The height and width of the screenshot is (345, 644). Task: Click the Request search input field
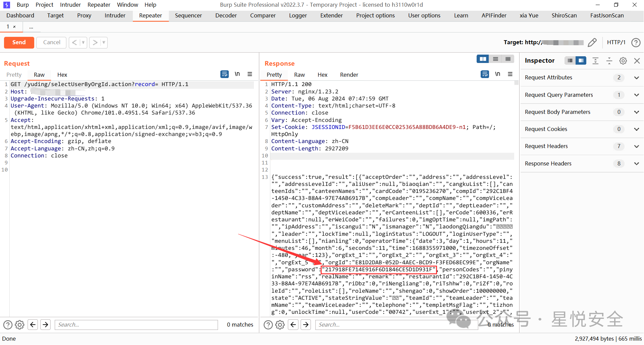[136, 325]
